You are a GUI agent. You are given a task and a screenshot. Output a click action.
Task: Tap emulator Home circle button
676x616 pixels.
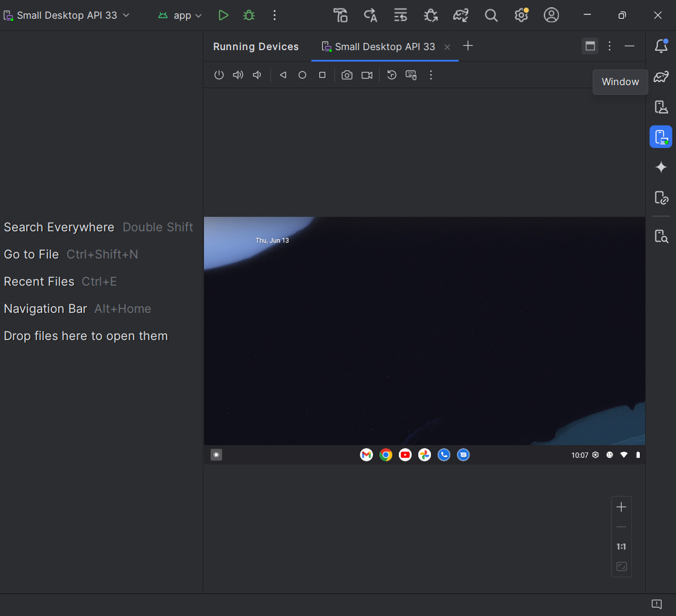coord(302,75)
